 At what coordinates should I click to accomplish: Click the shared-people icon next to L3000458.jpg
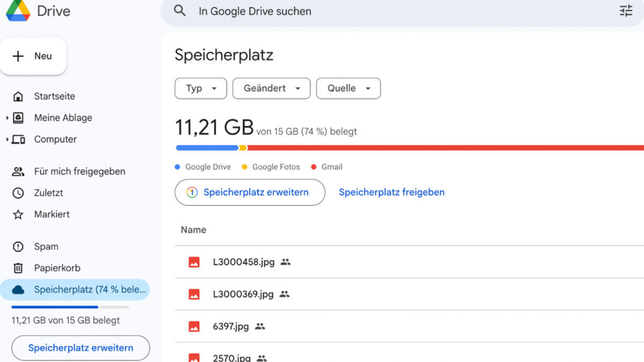(x=286, y=262)
